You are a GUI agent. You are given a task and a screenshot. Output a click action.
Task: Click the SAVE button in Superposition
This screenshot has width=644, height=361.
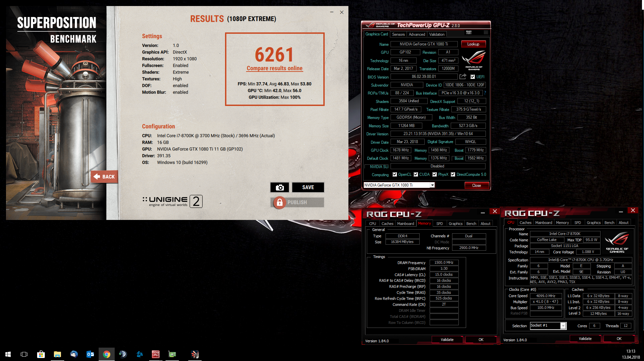(x=308, y=187)
